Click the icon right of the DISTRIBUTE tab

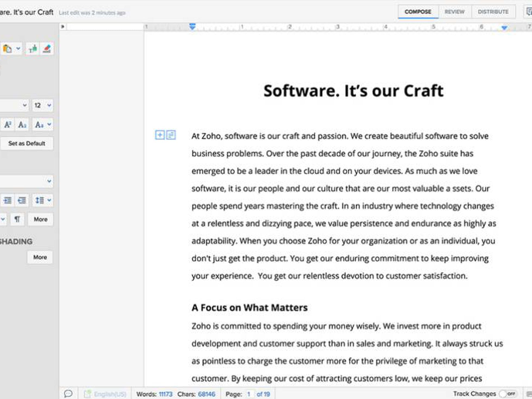tap(528, 12)
